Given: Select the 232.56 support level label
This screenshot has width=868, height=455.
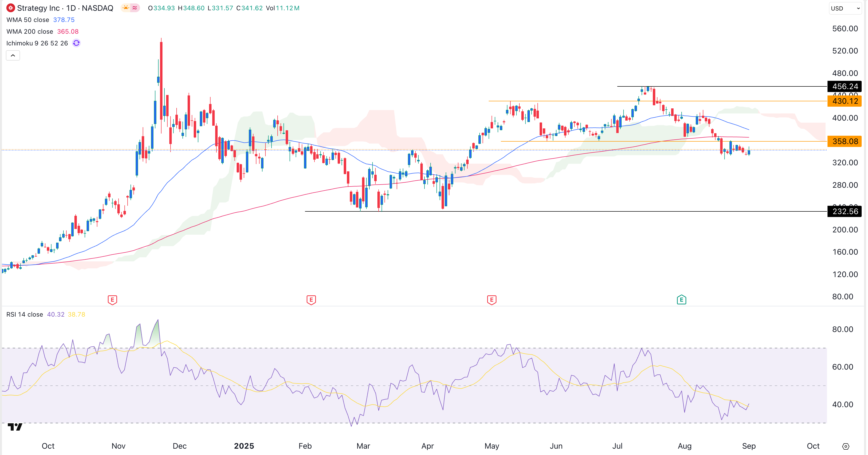Looking at the screenshot, I should [844, 211].
